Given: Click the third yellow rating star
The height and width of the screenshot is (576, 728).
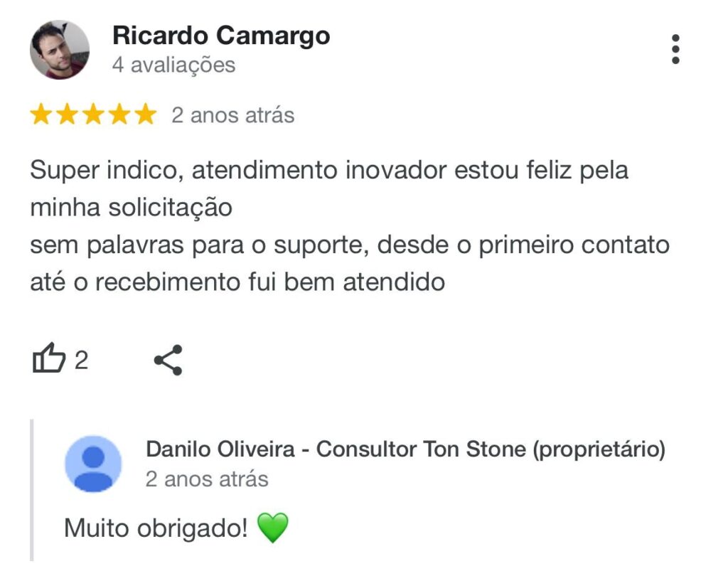Looking at the screenshot, I should pyautogui.click(x=93, y=114).
